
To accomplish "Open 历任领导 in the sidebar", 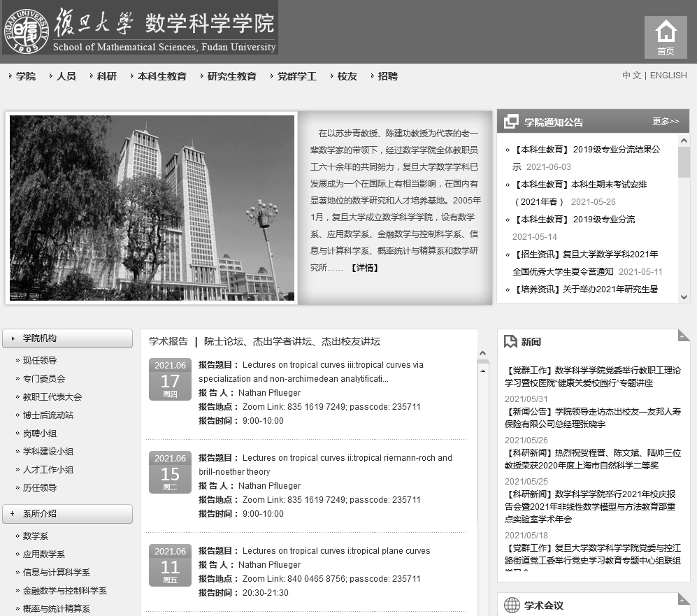I will [x=40, y=488].
